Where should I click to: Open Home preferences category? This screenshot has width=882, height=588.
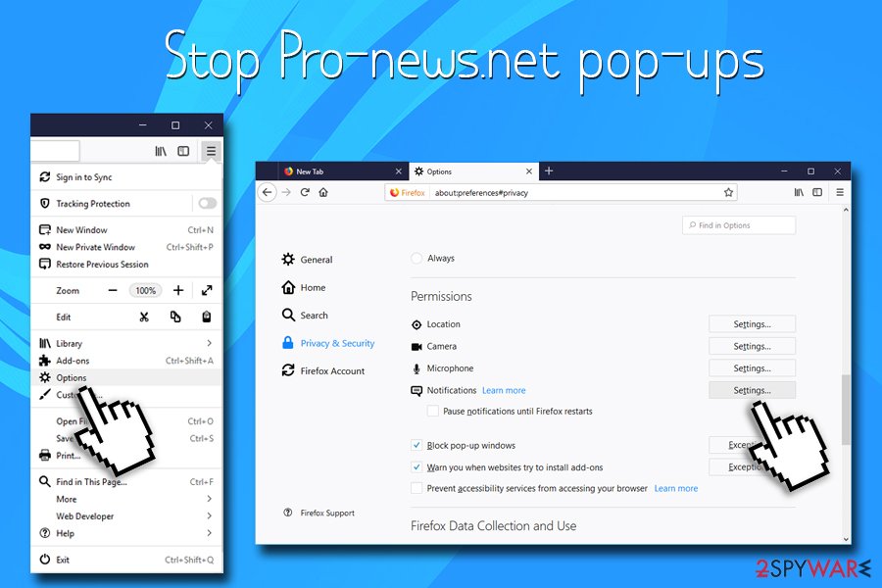304,287
